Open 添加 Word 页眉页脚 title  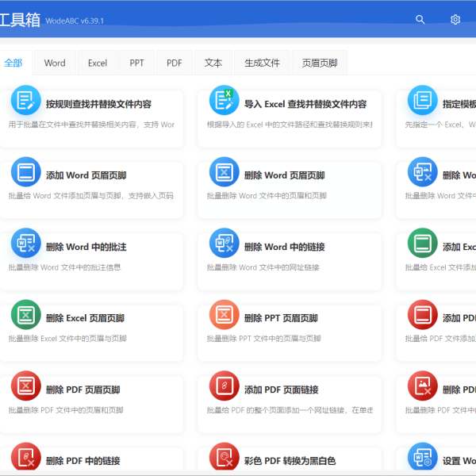click(x=86, y=175)
